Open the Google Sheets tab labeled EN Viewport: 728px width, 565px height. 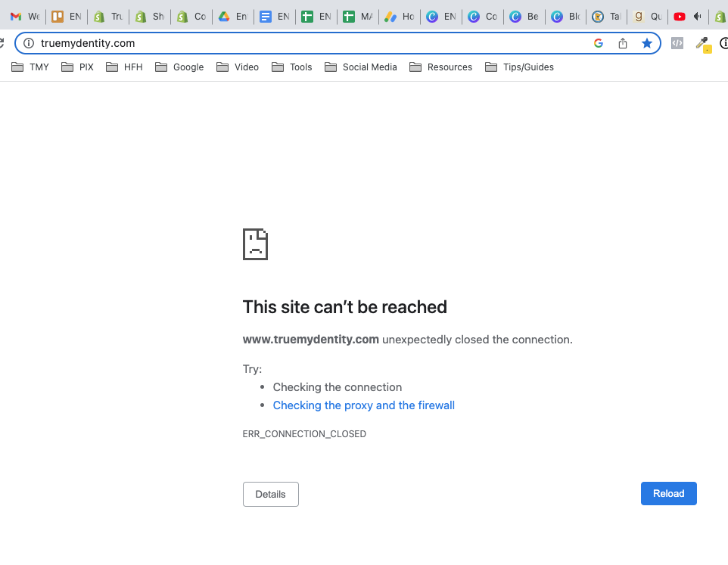click(316, 17)
